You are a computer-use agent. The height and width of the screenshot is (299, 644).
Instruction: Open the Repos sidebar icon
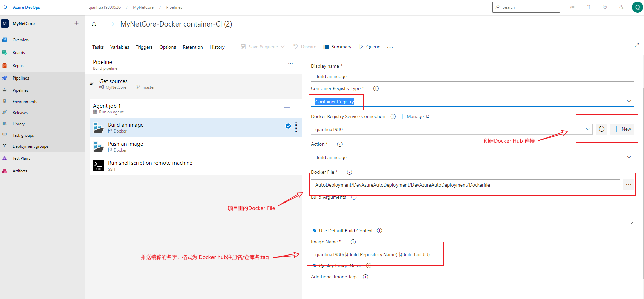(5, 66)
